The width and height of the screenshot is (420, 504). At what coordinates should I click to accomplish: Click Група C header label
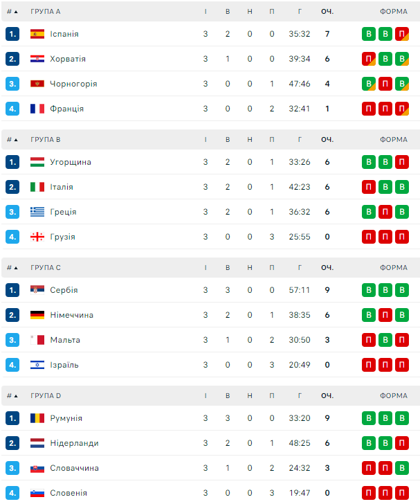click(x=46, y=267)
